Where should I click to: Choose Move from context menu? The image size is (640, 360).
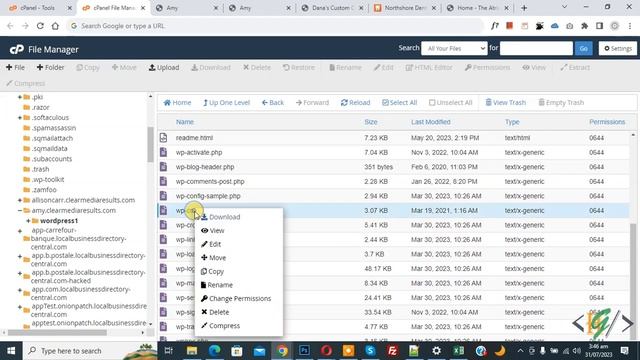[213, 258]
